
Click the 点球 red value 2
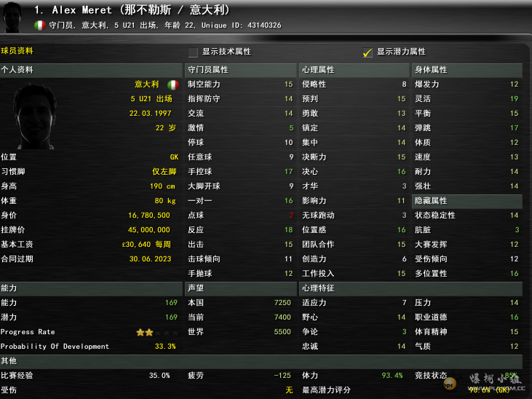coord(291,216)
